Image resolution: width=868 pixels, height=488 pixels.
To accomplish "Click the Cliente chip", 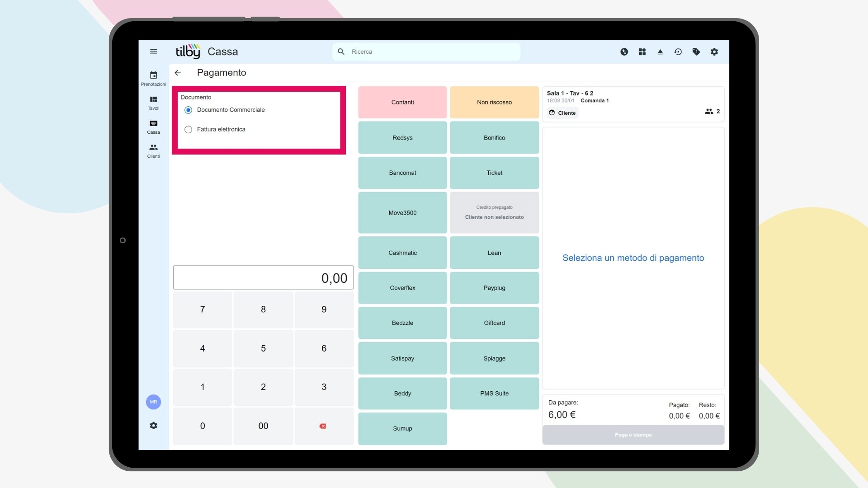I will [x=562, y=113].
